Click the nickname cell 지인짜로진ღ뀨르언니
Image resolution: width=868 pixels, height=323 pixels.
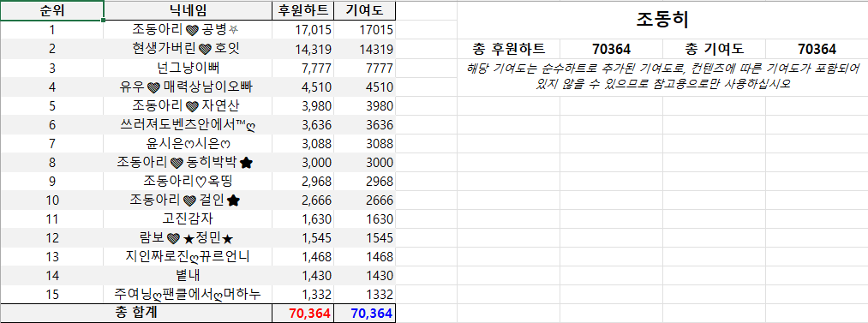pos(188,257)
